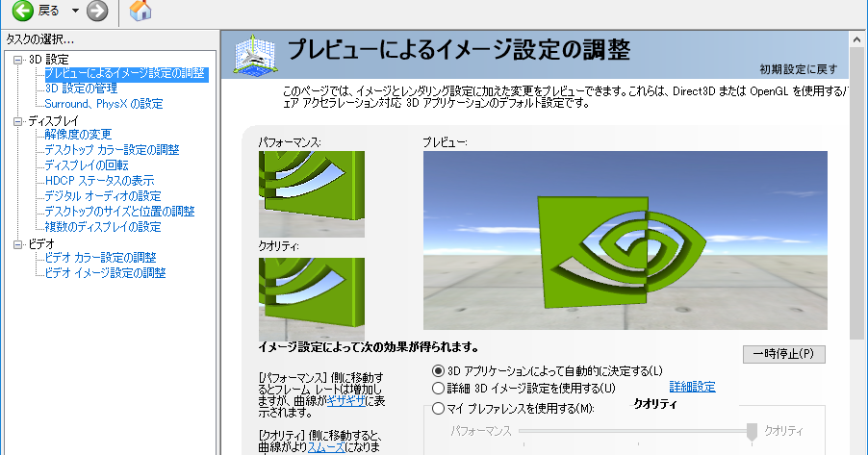Collapse the ビデオ tree node
Image resolution: width=868 pixels, height=455 pixels.
[x=18, y=244]
